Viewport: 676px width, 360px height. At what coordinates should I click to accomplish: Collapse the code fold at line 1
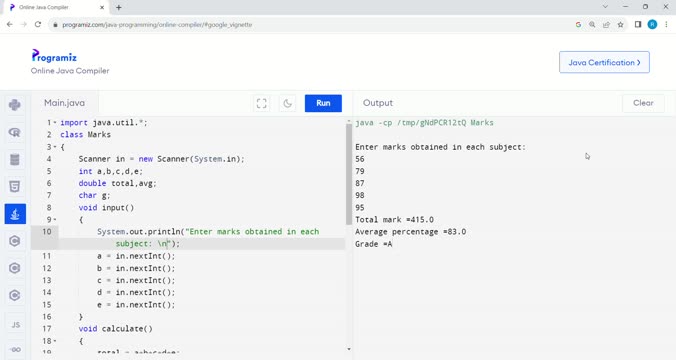click(x=55, y=123)
